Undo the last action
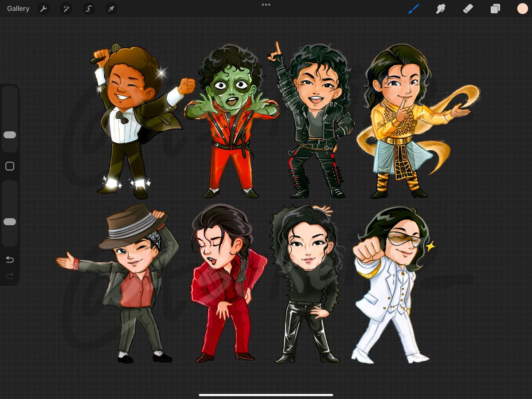Screen dimensions: 532x399 point(10,260)
